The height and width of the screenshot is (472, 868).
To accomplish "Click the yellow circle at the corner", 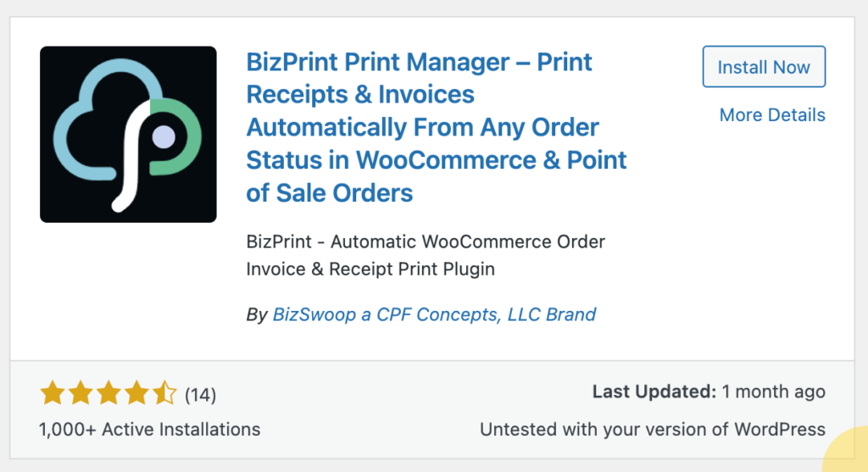I will (847, 451).
